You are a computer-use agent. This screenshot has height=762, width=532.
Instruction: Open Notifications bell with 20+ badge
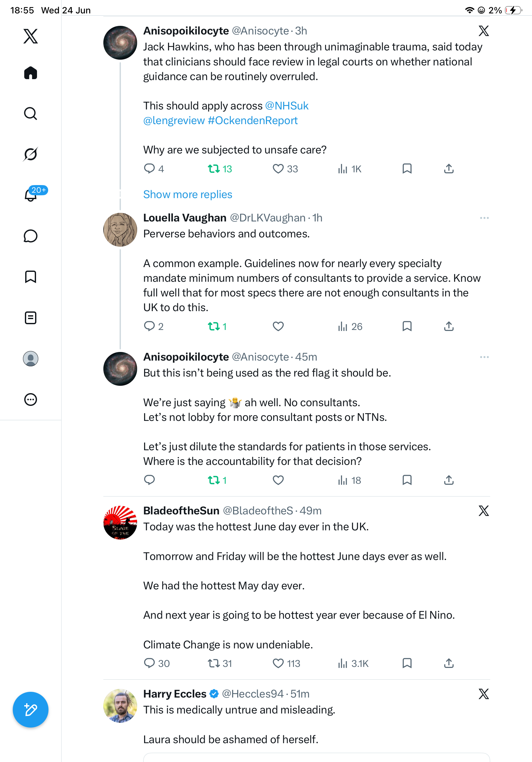[x=31, y=195]
